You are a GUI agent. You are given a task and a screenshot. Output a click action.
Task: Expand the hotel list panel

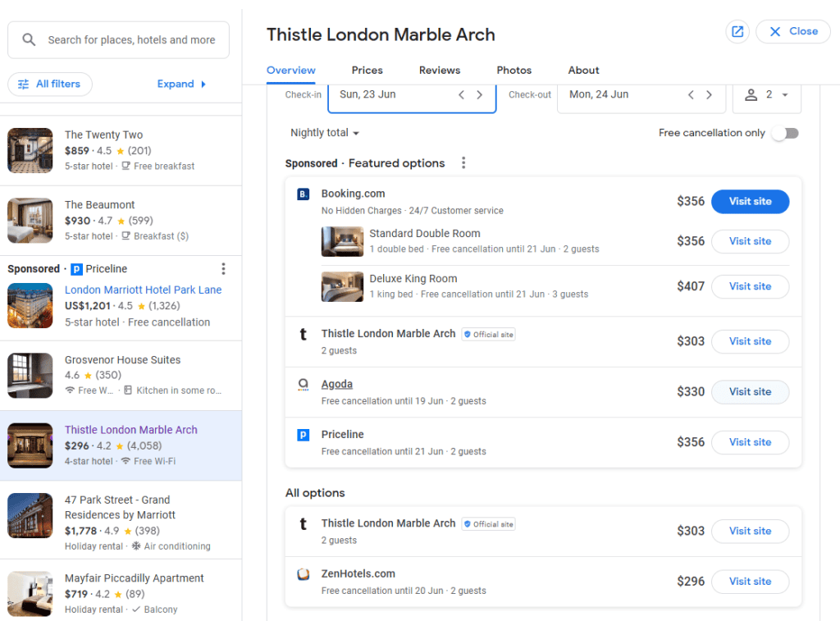tap(181, 84)
